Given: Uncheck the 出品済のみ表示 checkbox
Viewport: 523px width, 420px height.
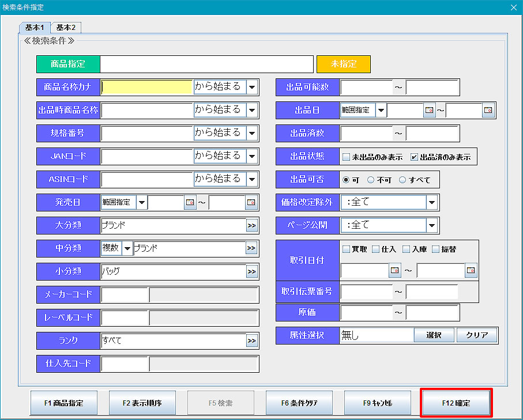Looking at the screenshot, I should [x=414, y=157].
